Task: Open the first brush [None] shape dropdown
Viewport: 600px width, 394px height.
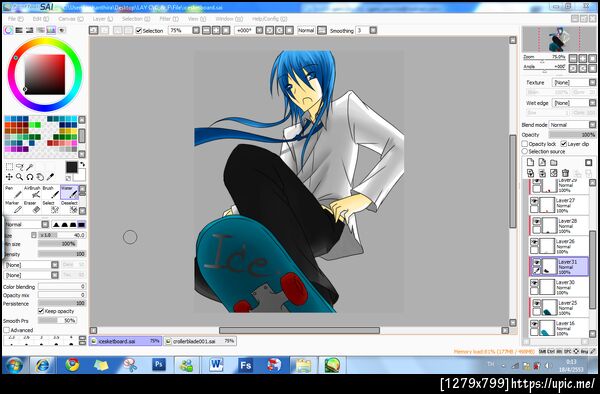Action: [55, 265]
